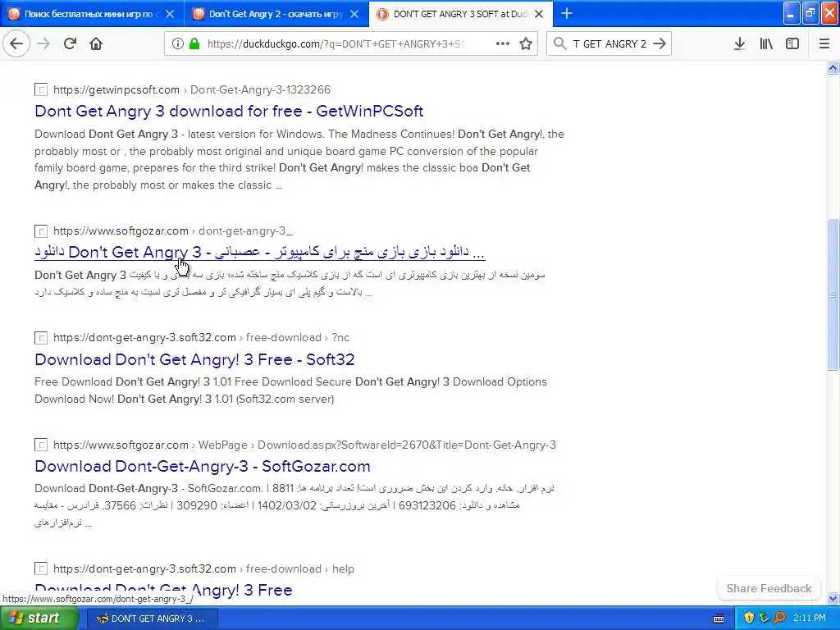The height and width of the screenshot is (630, 840).
Task: Open Download Don't Get Angry! 3 Free - Soft32
Action: [x=194, y=359]
